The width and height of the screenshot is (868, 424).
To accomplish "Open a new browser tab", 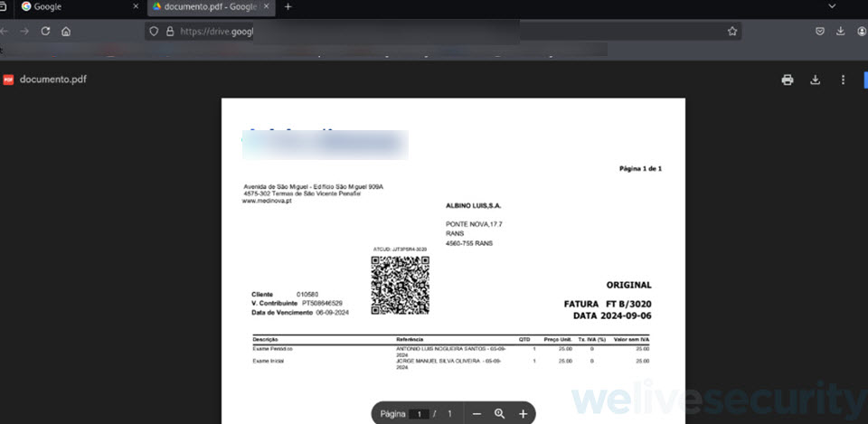I will pos(288,6).
